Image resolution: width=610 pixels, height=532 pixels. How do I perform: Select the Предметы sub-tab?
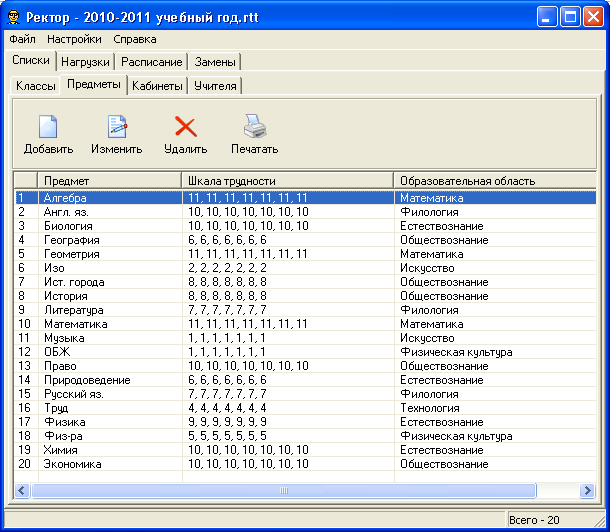coord(94,84)
